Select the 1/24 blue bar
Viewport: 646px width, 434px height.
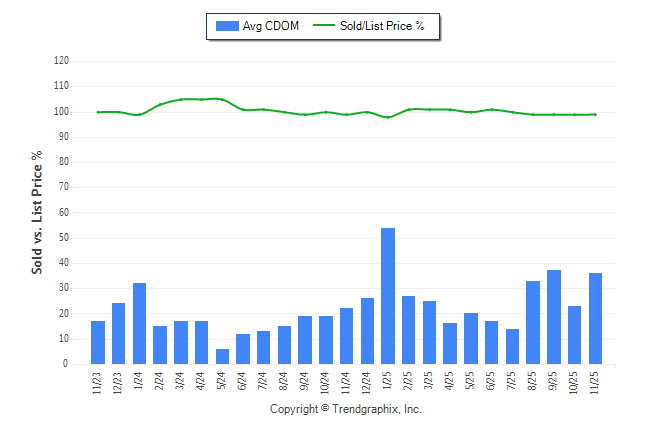(x=139, y=324)
